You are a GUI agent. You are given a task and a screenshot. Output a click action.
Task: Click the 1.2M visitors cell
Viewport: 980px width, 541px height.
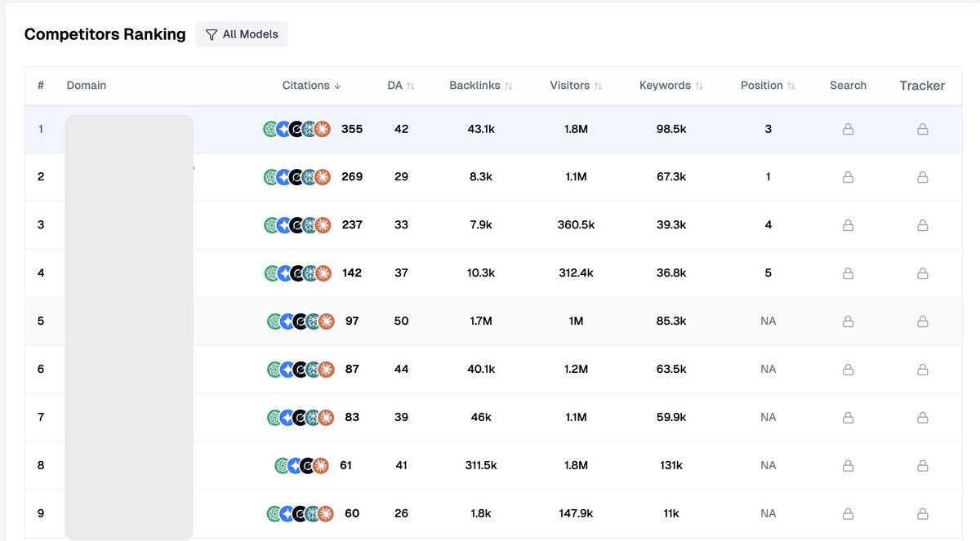(x=576, y=370)
